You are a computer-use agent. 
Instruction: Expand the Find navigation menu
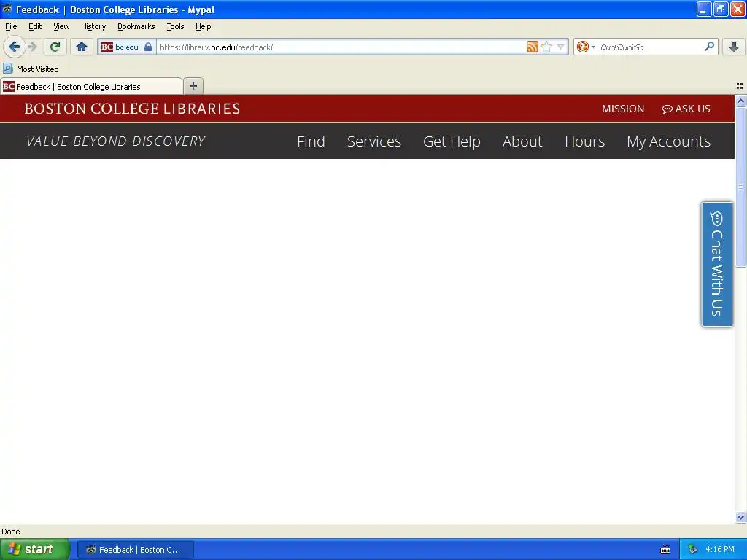pos(311,141)
